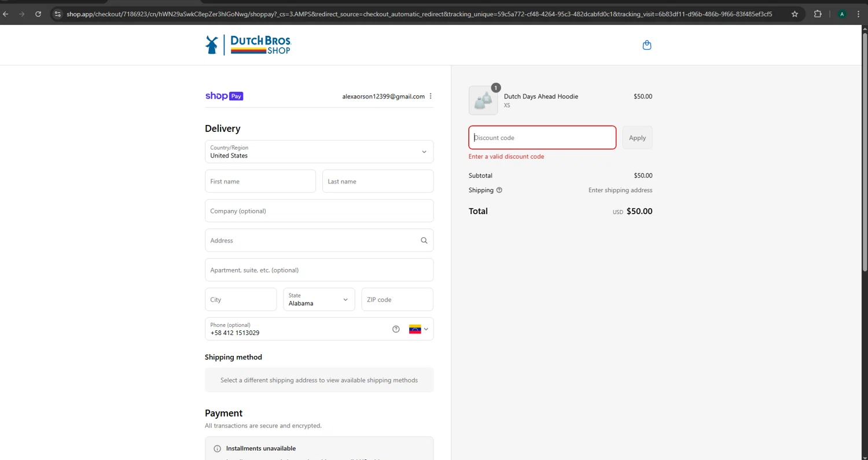The height and width of the screenshot is (460, 868).
Task: Click the browser address bar URL
Action: click(x=419, y=14)
